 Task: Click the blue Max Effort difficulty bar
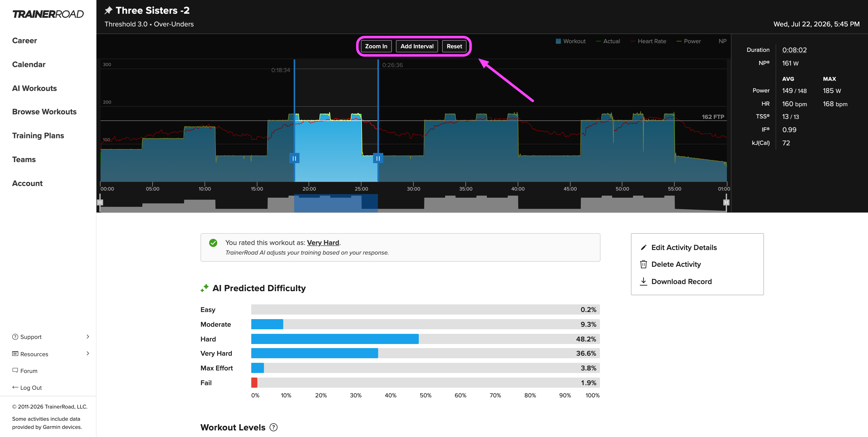(x=258, y=368)
